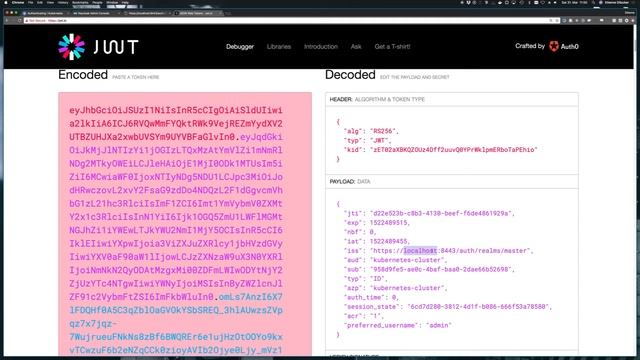Click the "aud": "kubernetes-cluster" line

click(396, 260)
